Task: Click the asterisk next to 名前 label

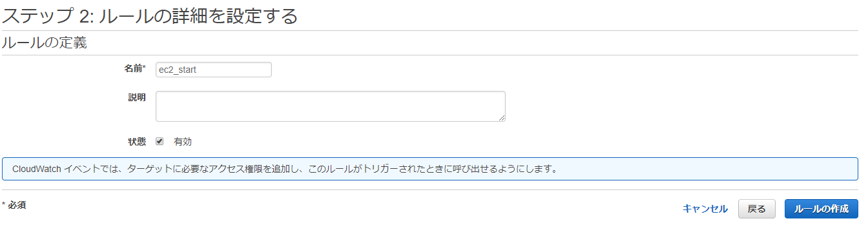Action: click(144, 67)
